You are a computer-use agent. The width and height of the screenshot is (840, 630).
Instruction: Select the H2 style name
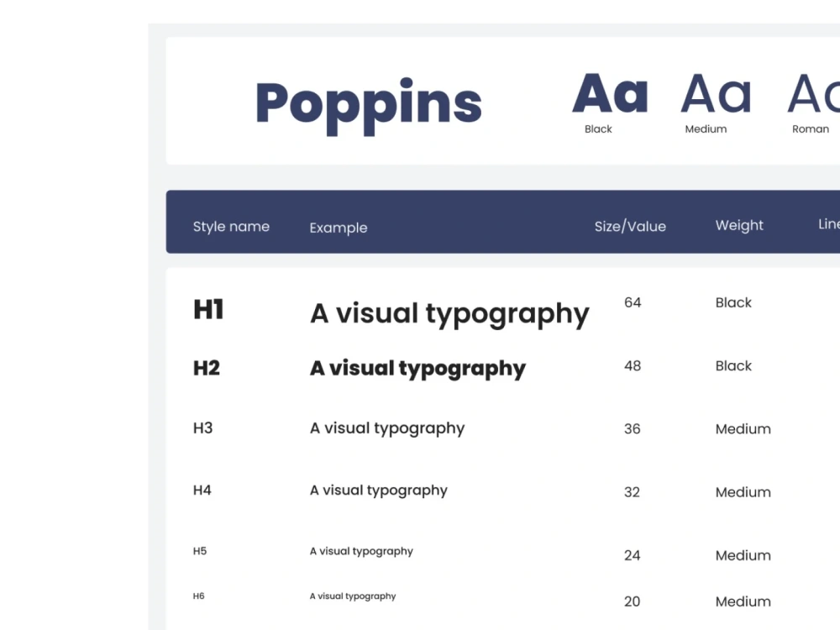coord(206,367)
